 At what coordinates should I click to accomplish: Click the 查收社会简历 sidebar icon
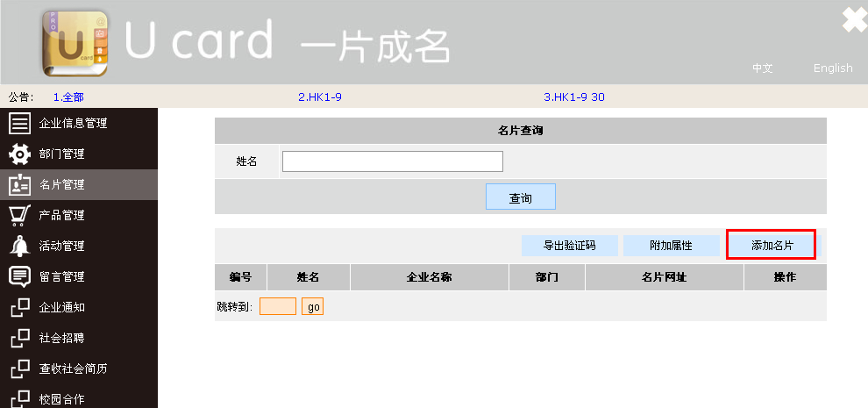(x=20, y=369)
